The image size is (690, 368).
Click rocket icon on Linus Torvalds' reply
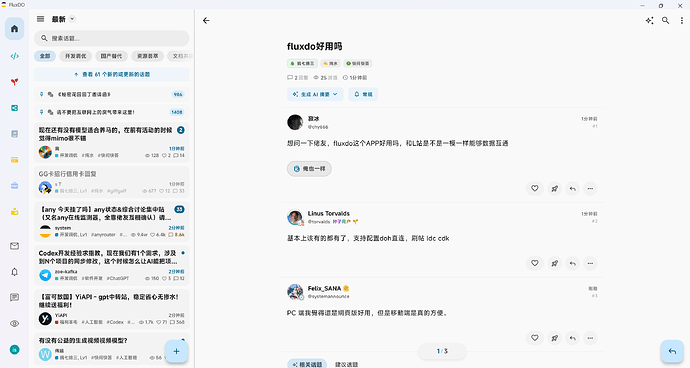pyautogui.click(x=554, y=263)
